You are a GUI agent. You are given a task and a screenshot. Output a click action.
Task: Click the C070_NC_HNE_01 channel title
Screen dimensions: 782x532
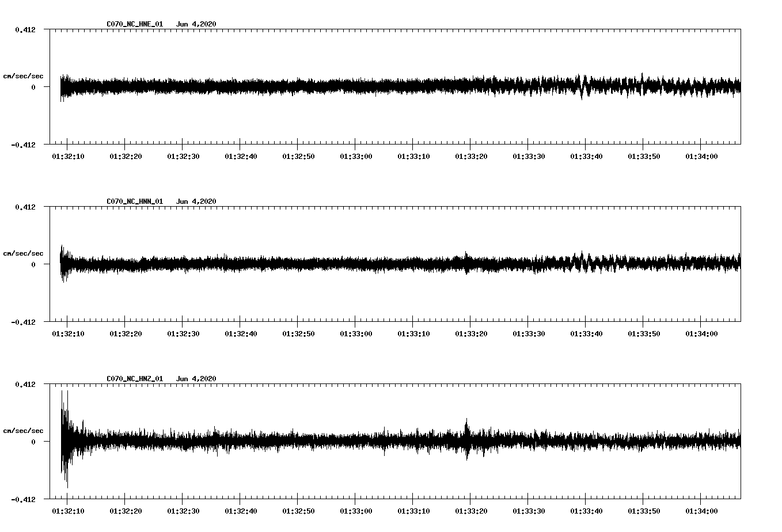point(135,24)
